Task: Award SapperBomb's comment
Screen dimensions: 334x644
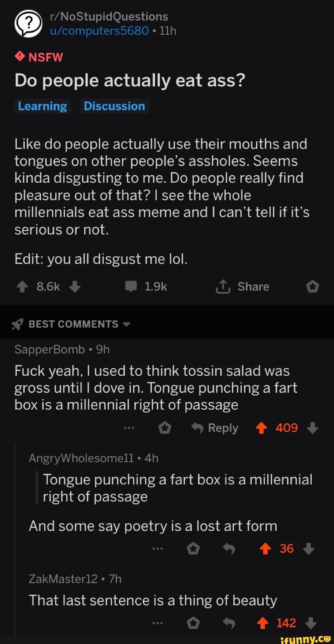Action: pyautogui.click(x=165, y=428)
